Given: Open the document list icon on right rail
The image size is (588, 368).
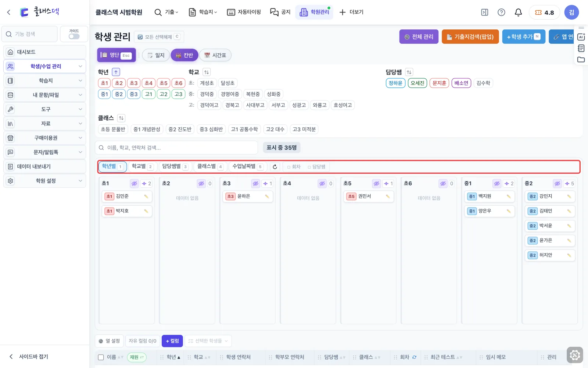Looking at the screenshot, I should tap(581, 48).
